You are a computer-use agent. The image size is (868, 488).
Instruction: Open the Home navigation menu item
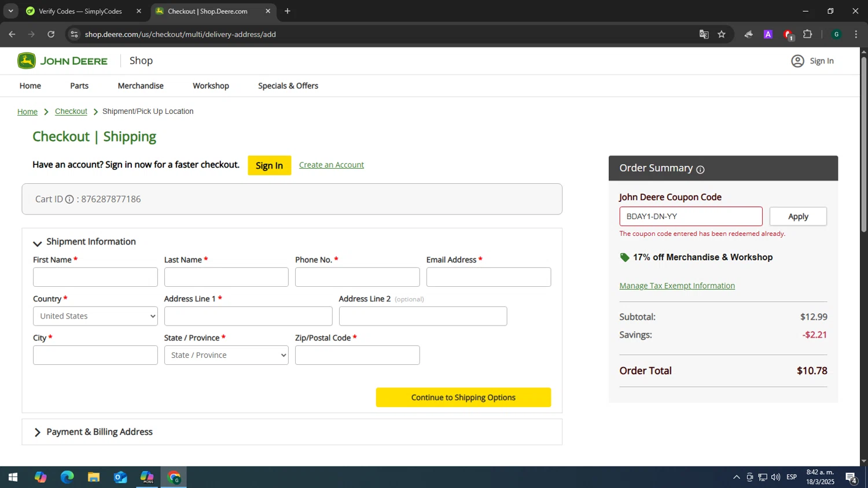[x=30, y=86]
